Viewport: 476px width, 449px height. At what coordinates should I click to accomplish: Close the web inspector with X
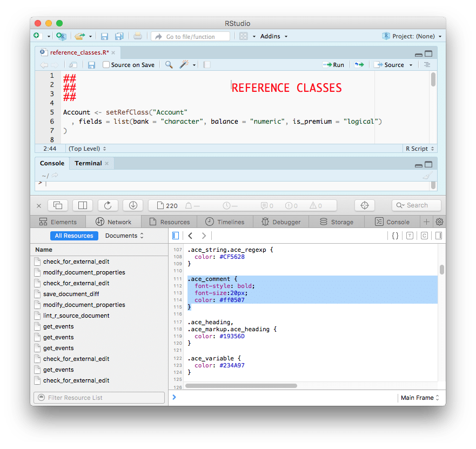tap(39, 206)
